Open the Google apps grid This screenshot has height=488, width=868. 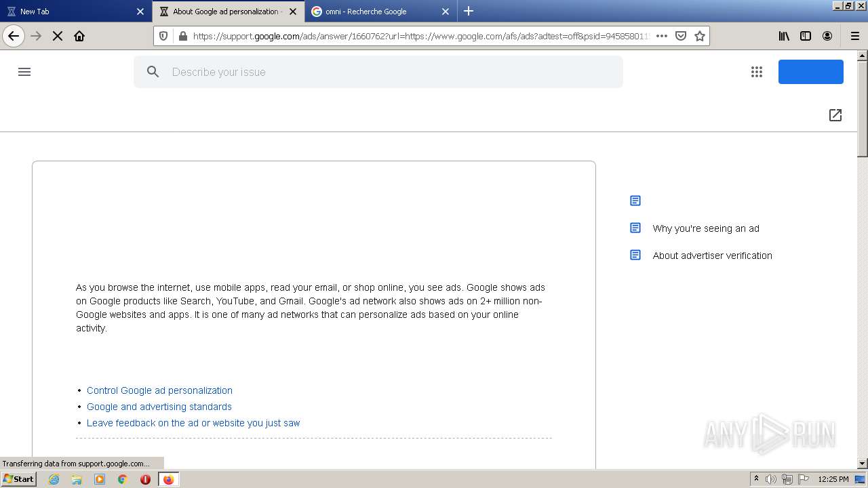pos(757,72)
